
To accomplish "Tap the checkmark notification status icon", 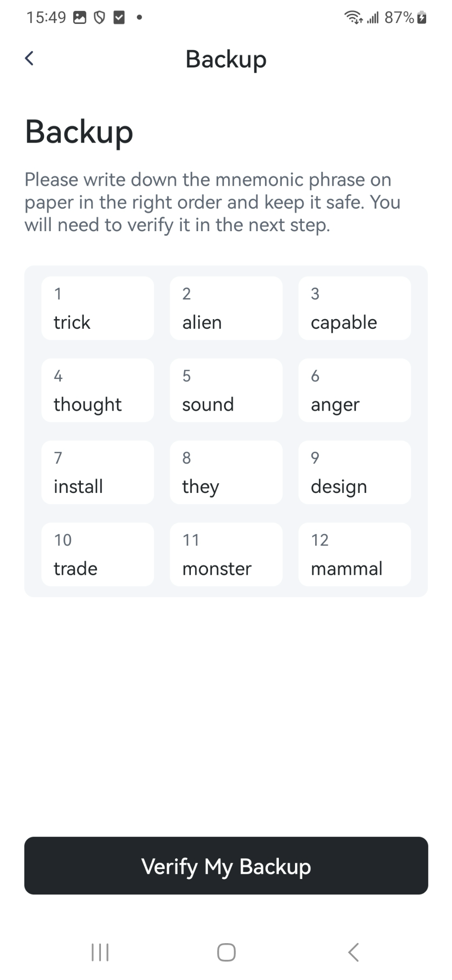I will point(119,18).
